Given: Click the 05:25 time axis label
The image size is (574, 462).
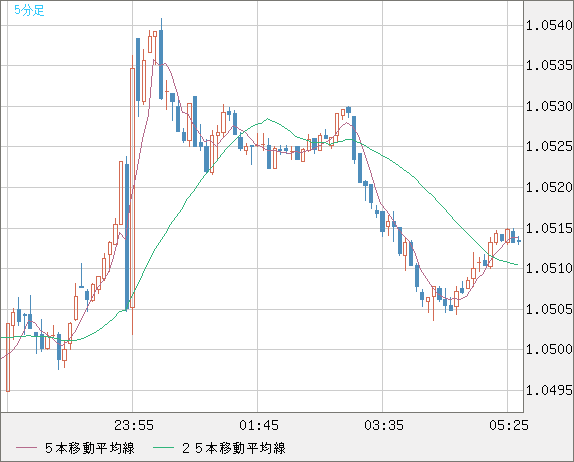Looking at the screenshot, I should click(x=509, y=425).
